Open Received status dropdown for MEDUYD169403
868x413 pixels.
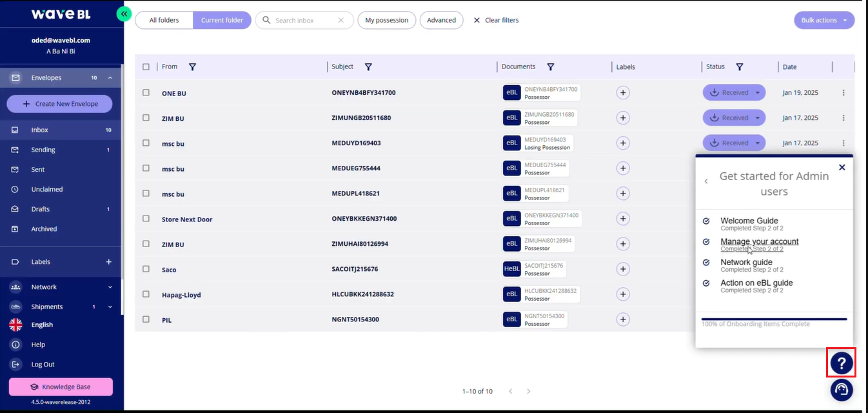(734, 143)
